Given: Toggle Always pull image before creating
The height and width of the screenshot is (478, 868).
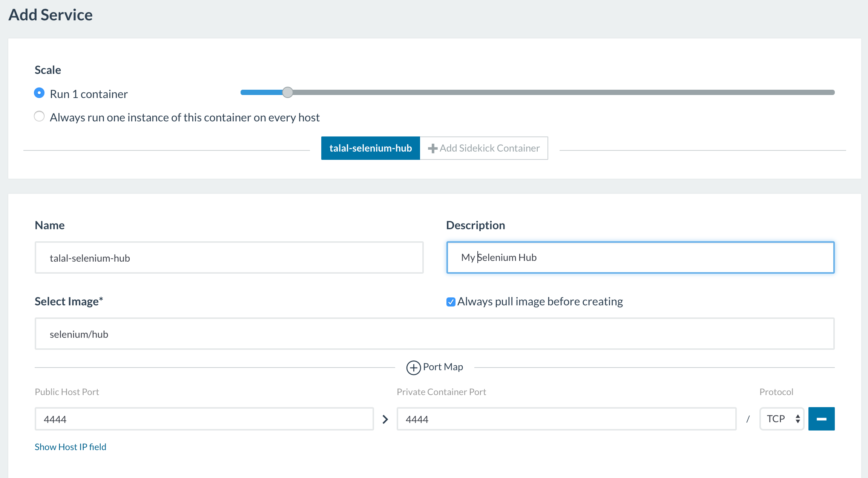Looking at the screenshot, I should coord(451,302).
